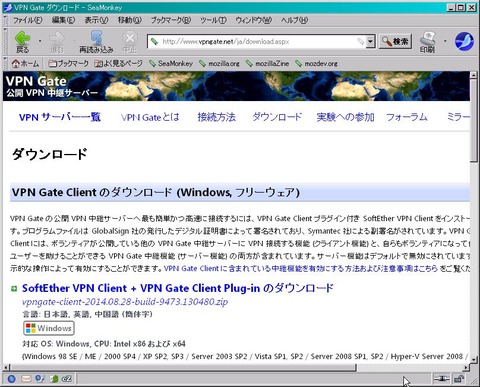
Task: Open the ダウンロード navigation link
Action: tap(277, 117)
